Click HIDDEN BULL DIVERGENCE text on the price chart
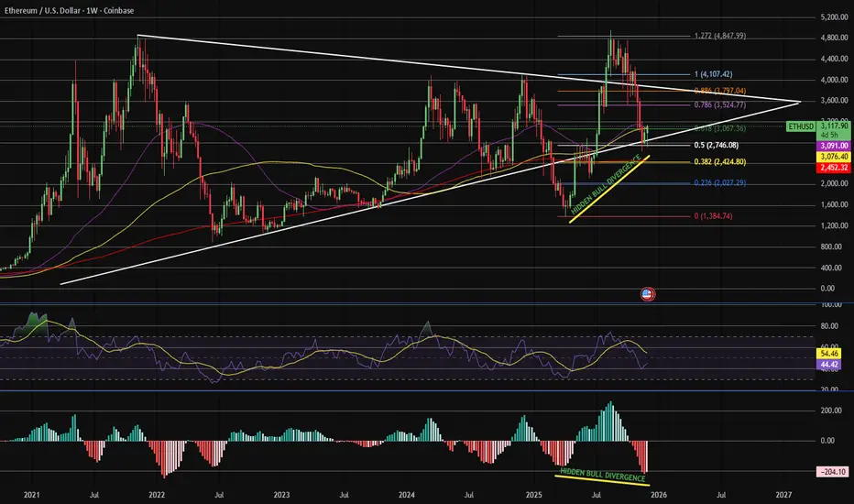This screenshot has height=504, width=854. pyautogui.click(x=606, y=183)
